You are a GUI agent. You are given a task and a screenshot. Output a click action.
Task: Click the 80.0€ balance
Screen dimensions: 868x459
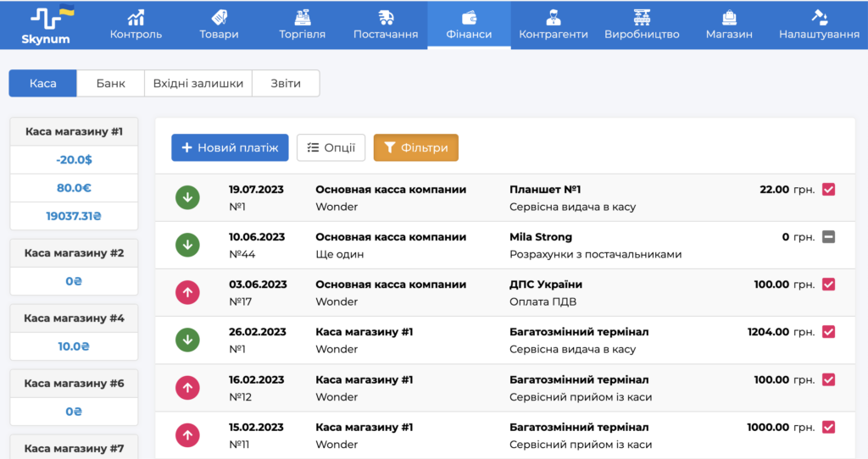point(75,188)
